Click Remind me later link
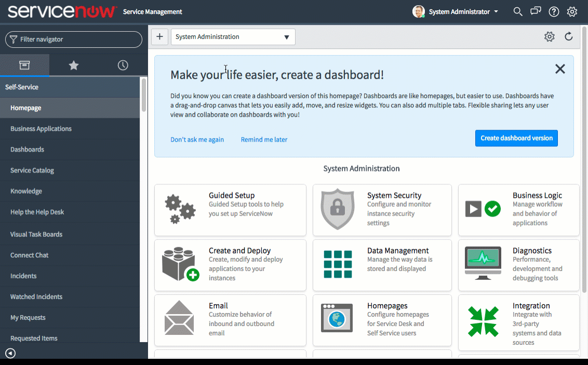588x365 pixels. click(x=264, y=139)
